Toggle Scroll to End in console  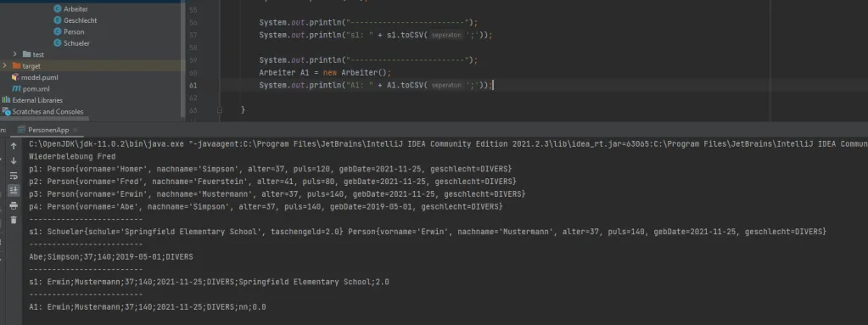[14, 190]
